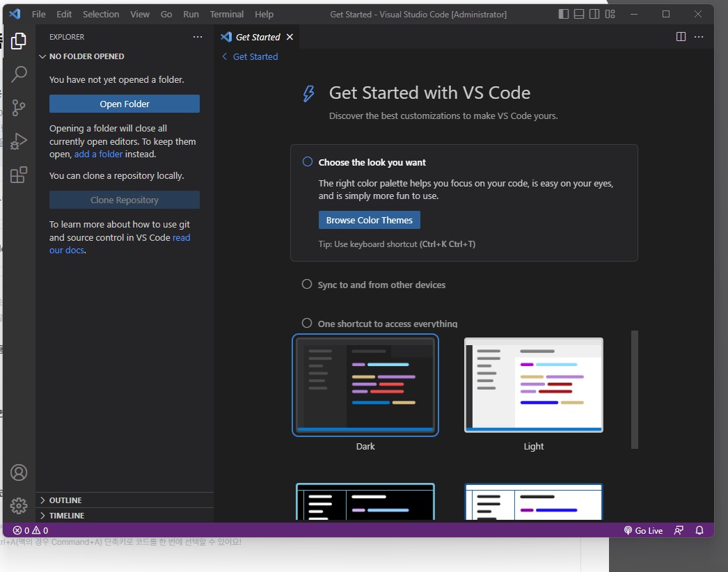The image size is (728, 572).
Task: Open Explorer Views and More Actions ellipsis
Action: (x=198, y=37)
